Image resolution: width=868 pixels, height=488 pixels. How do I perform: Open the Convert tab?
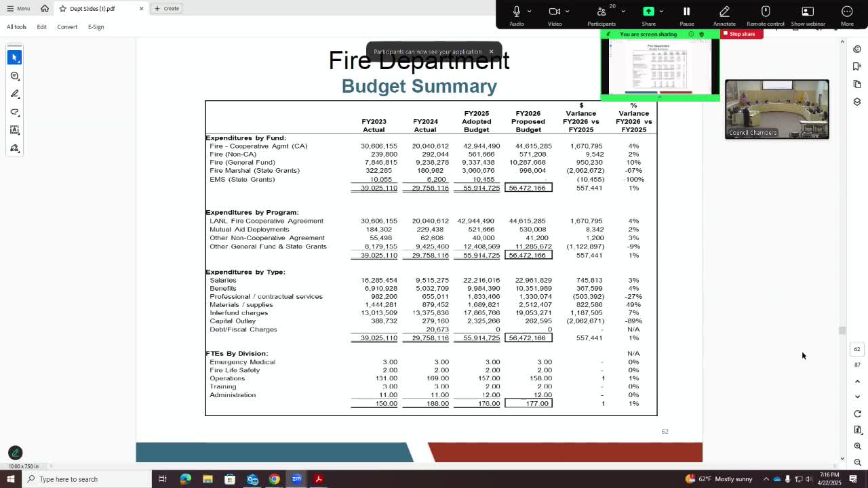tap(67, 27)
